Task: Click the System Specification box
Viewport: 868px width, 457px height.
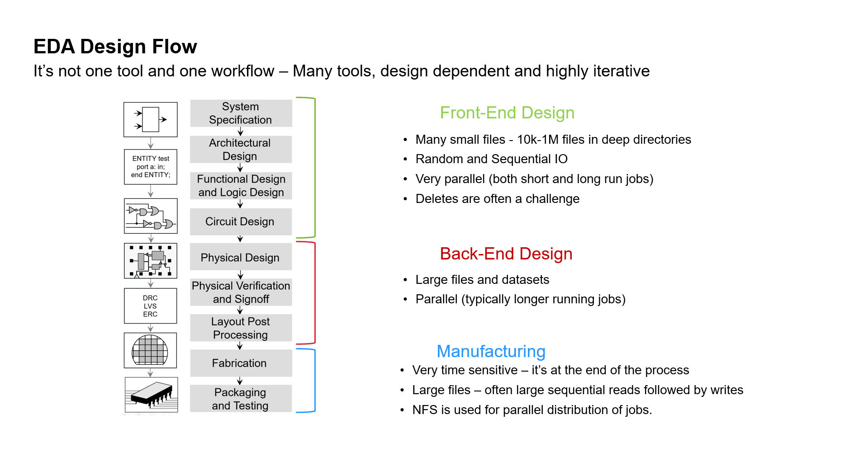Action: (x=241, y=113)
